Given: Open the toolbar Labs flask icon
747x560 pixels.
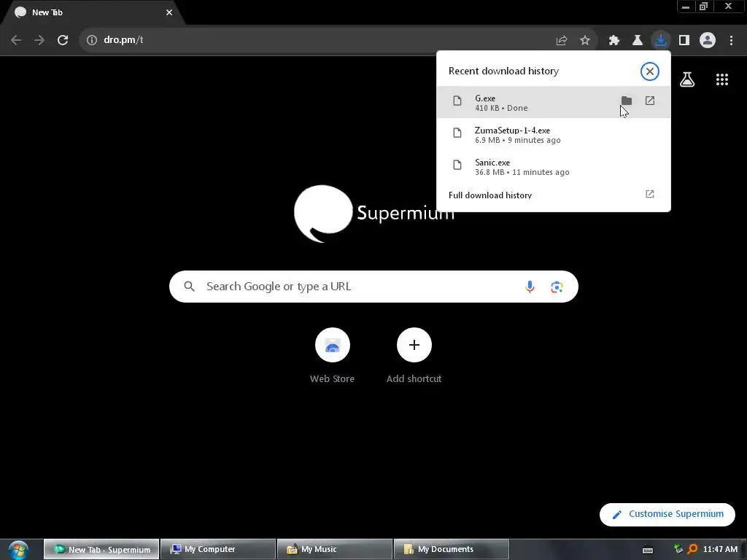Looking at the screenshot, I should 638,41.
